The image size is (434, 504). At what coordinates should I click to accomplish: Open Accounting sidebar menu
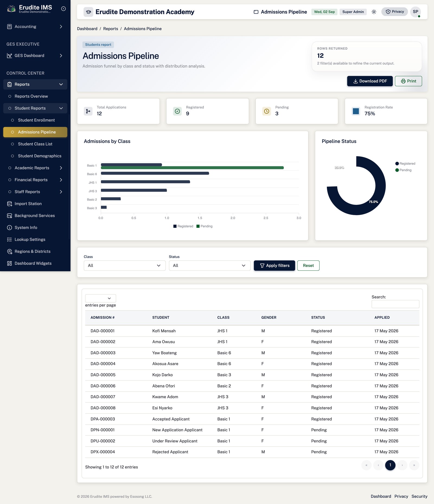(35, 27)
